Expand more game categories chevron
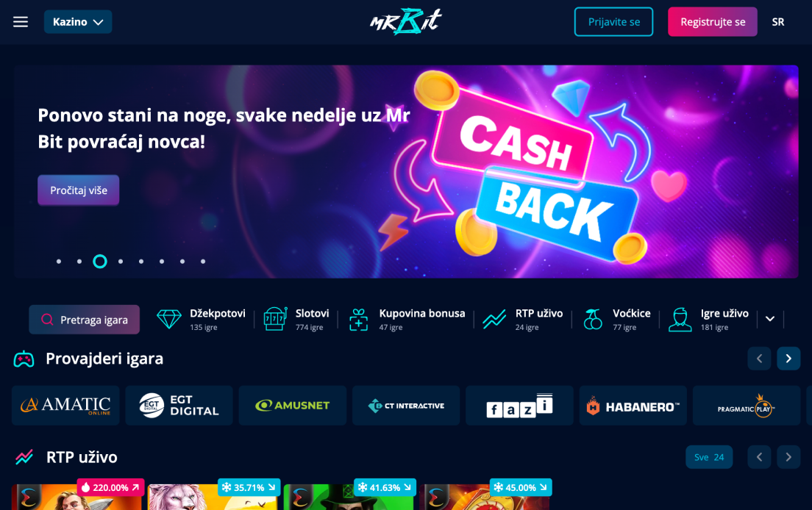 tap(770, 319)
